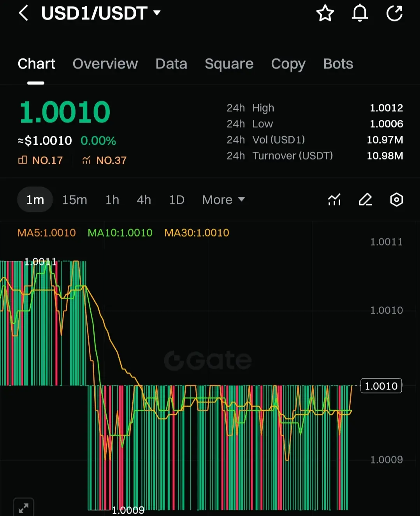
Task: Tap the MA5 indicator label
Action: coord(47,233)
